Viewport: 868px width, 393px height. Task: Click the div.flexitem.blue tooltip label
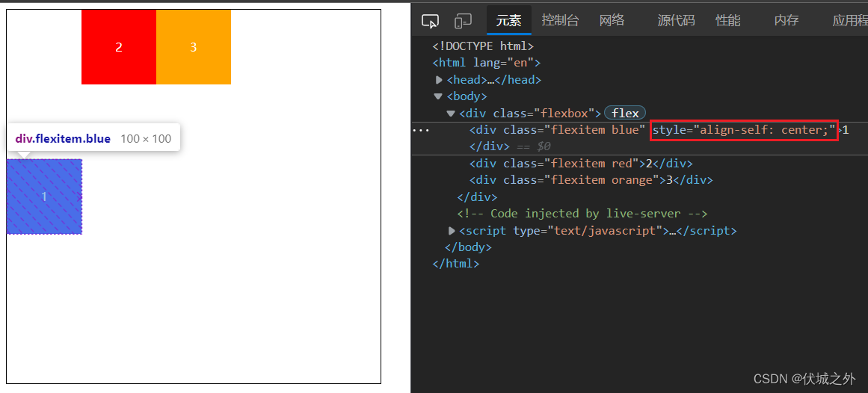tap(63, 139)
